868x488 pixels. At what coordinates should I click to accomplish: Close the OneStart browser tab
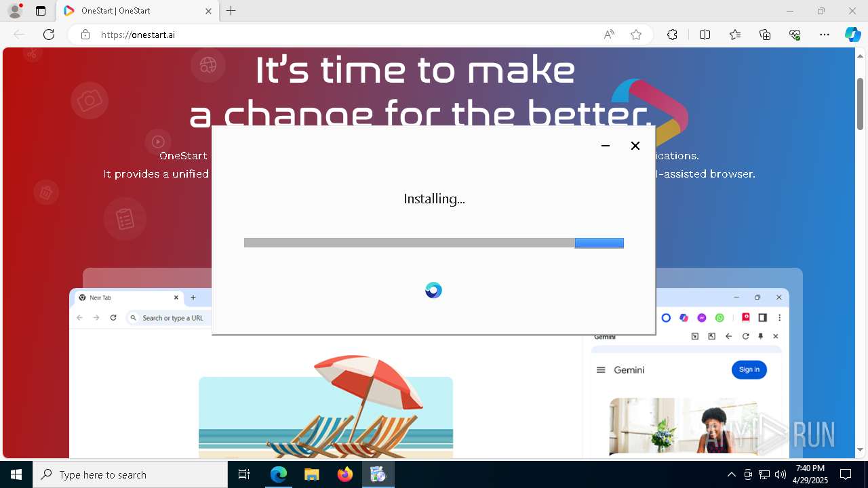coord(208,11)
